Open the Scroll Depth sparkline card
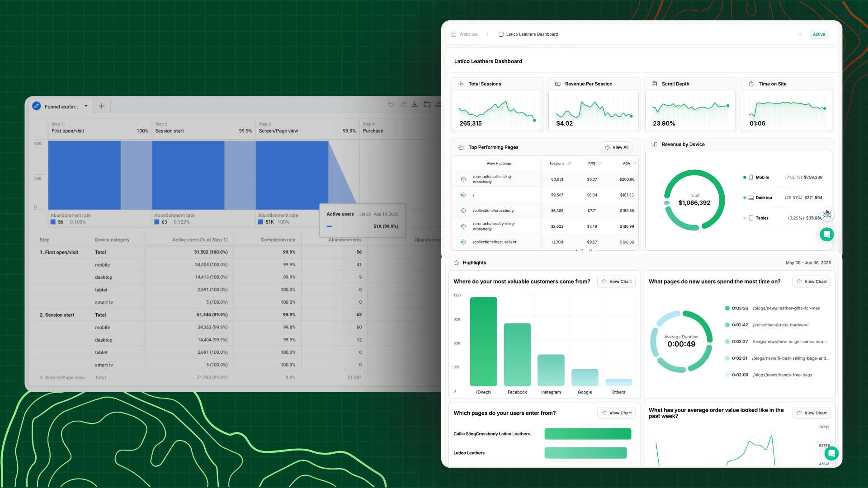 [x=690, y=110]
